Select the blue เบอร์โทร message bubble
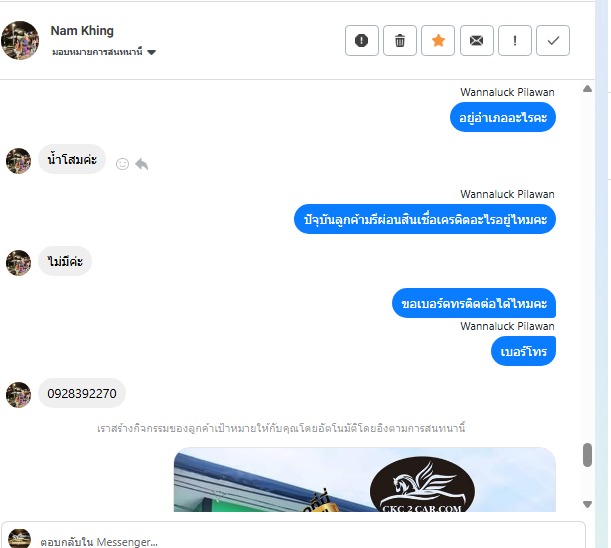The image size is (611, 548). [x=523, y=352]
